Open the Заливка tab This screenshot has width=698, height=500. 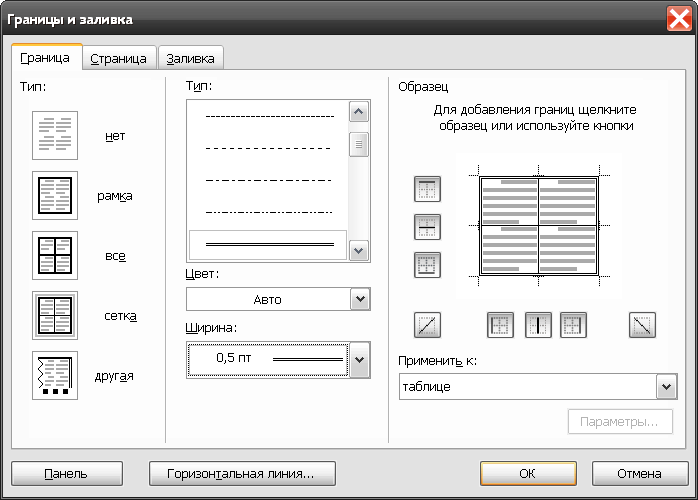191,58
